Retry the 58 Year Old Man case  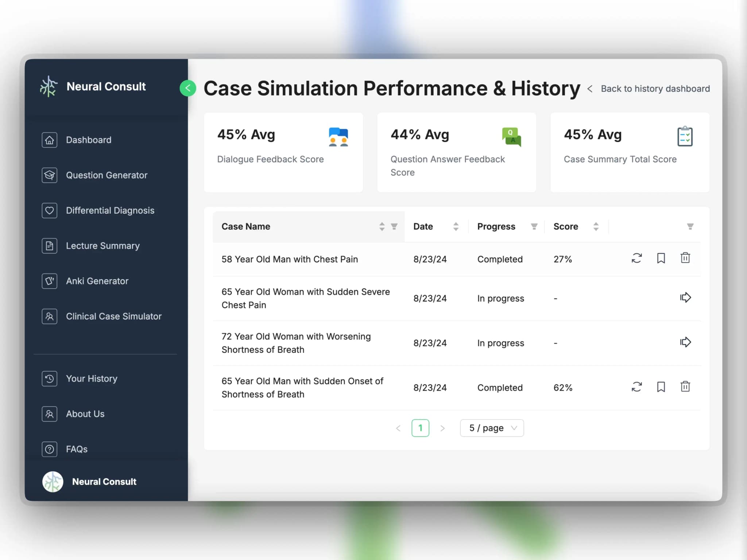pos(636,258)
